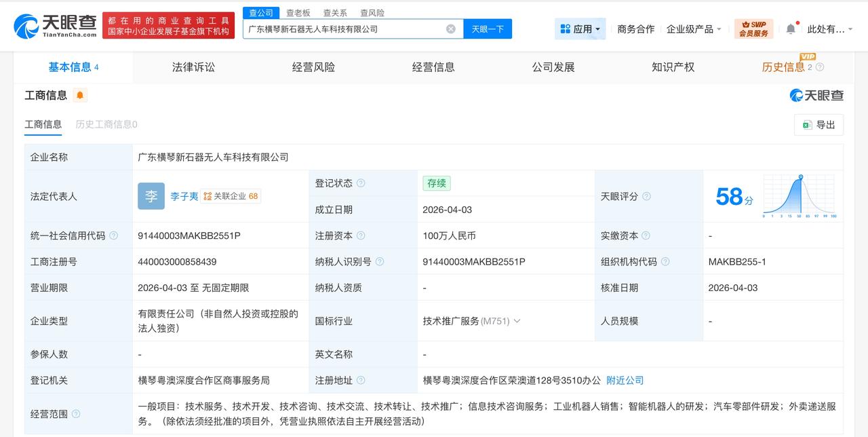Switch to the 法律诉讼 tab
The height and width of the screenshot is (437, 868).
(x=192, y=66)
